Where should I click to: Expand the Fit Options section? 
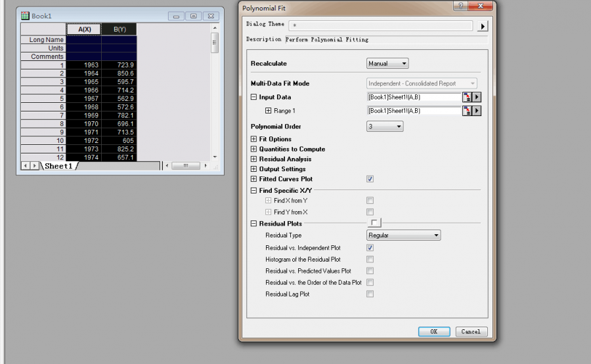click(253, 139)
